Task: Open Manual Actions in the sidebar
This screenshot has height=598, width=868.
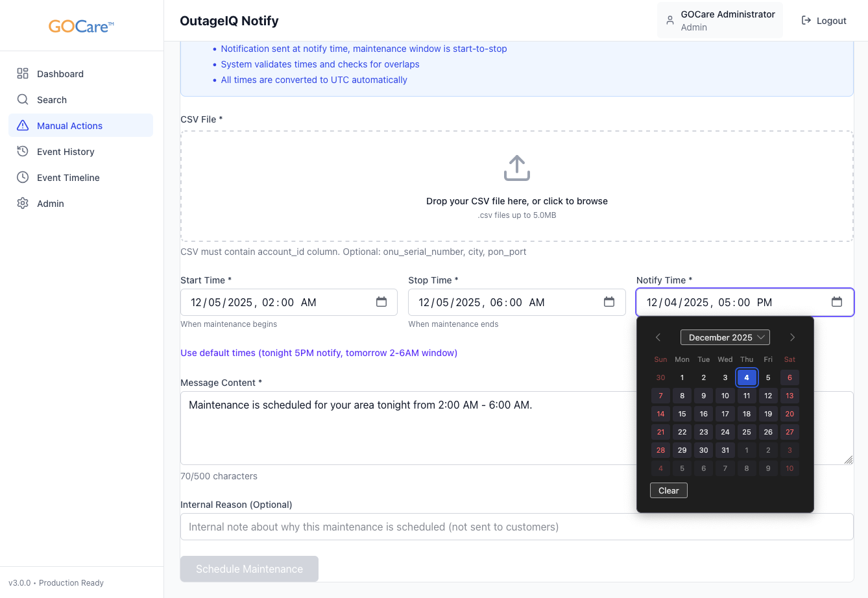Action: coord(69,126)
